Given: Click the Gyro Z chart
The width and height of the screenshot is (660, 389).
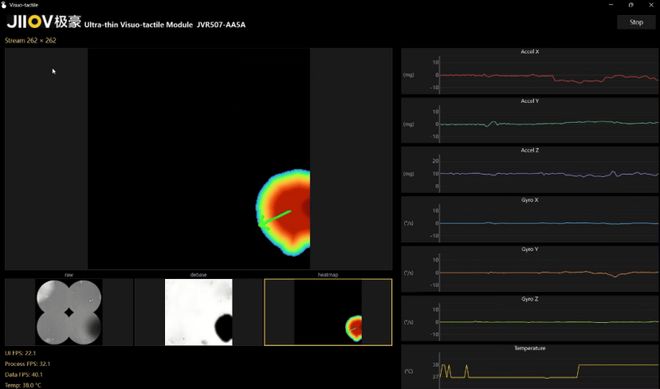Looking at the screenshot, I should (x=530, y=318).
